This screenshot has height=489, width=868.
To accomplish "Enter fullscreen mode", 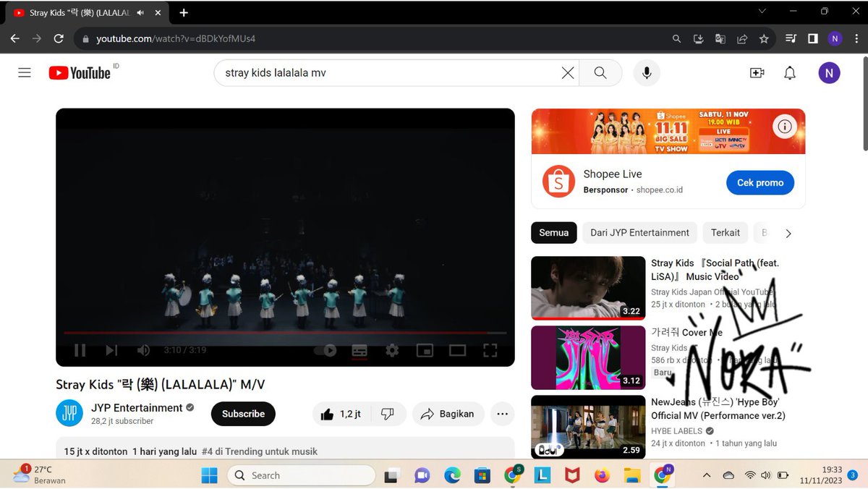I will coord(490,349).
